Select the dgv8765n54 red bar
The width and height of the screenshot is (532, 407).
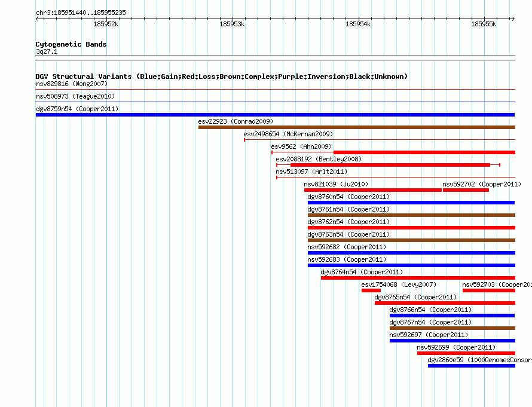(x=445, y=303)
